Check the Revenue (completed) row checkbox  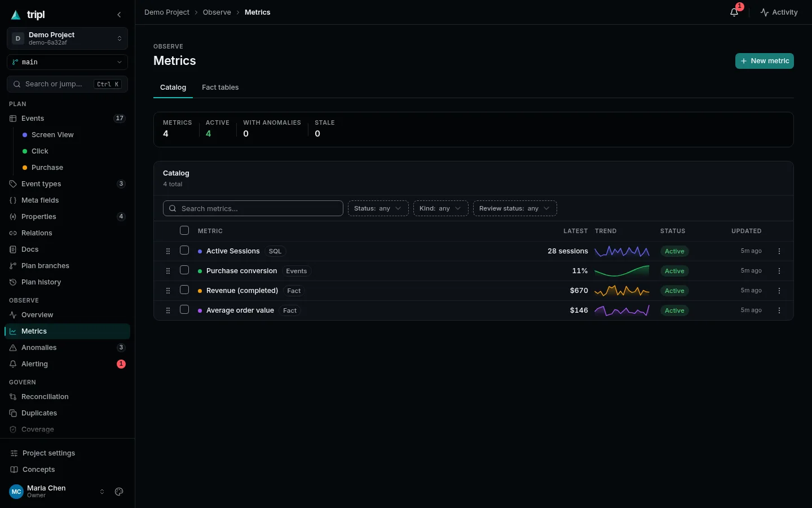click(x=184, y=290)
